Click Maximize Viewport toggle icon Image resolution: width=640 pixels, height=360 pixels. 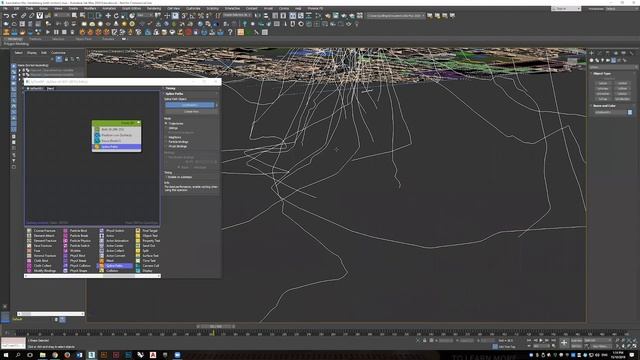click(634, 346)
